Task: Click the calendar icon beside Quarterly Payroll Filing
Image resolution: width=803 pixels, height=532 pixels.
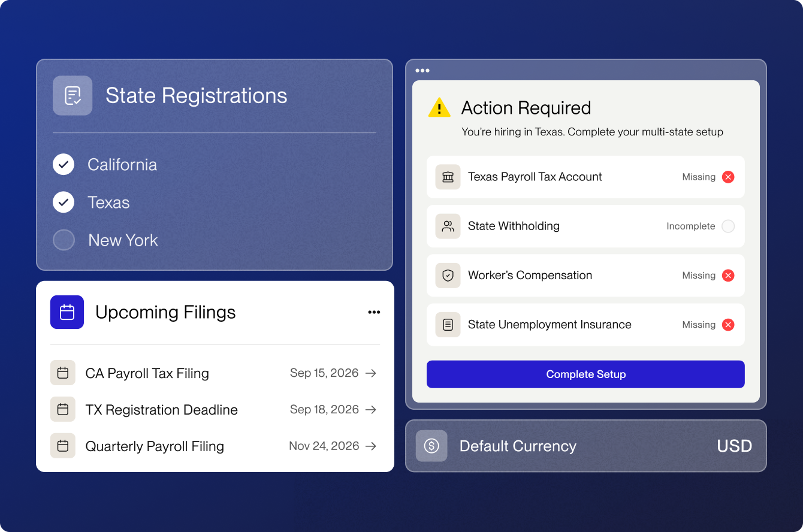Action: click(x=63, y=446)
